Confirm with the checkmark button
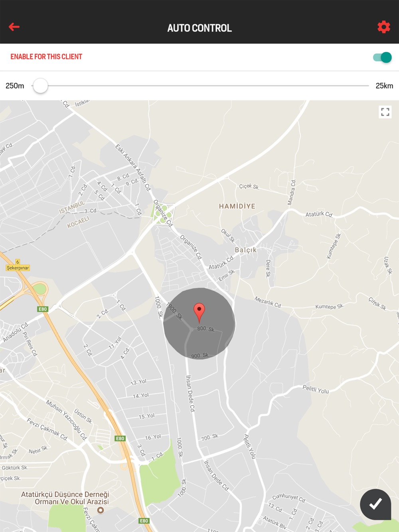Screen dimensions: 399x532 [x=375, y=504]
